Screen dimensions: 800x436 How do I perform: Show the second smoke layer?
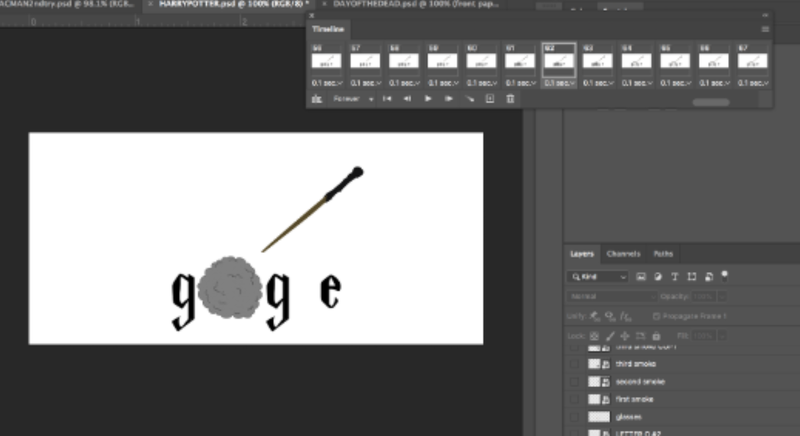point(574,382)
